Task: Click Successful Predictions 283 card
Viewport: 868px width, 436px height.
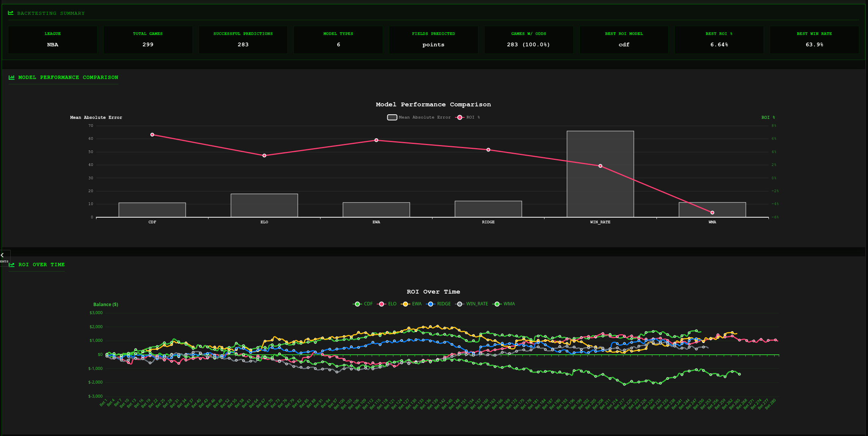Action: point(243,40)
